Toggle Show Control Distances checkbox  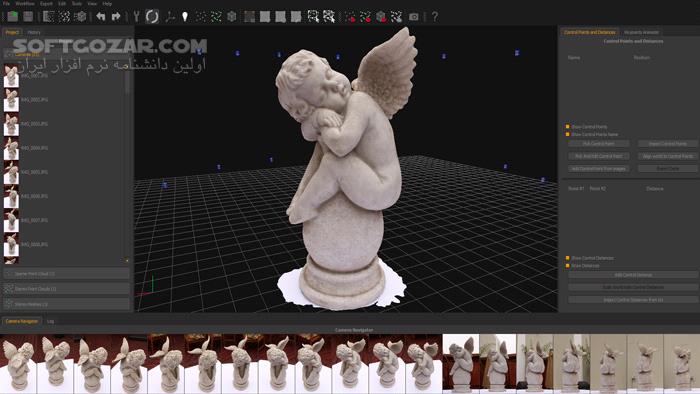click(567, 258)
